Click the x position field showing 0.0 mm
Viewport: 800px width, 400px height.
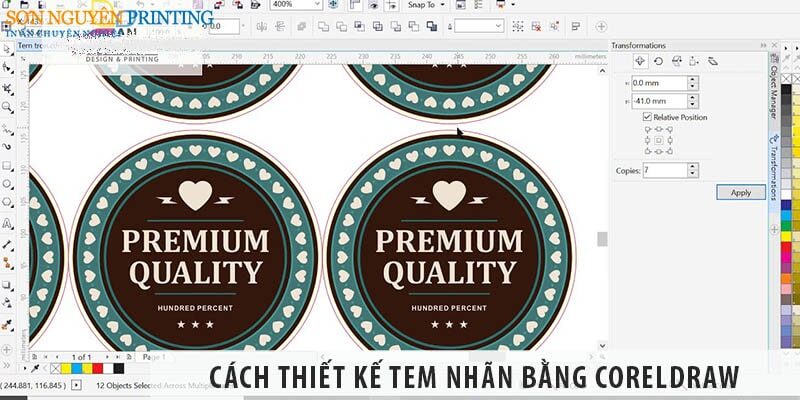[x=660, y=83]
